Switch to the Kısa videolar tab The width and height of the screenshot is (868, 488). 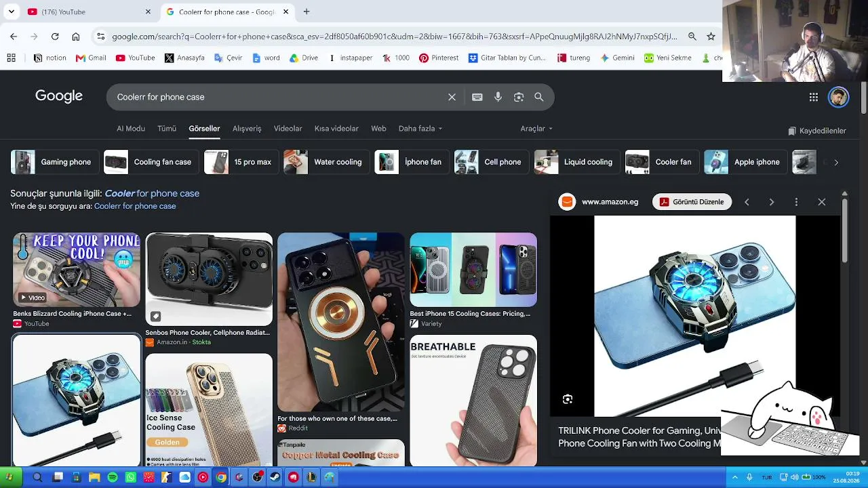(x=336, y=129)
